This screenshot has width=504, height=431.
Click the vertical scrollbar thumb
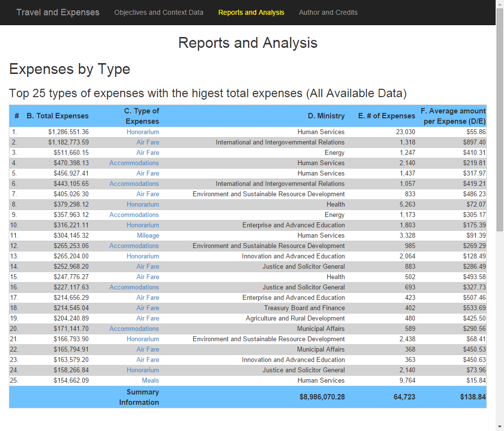[x=500, y=119]
